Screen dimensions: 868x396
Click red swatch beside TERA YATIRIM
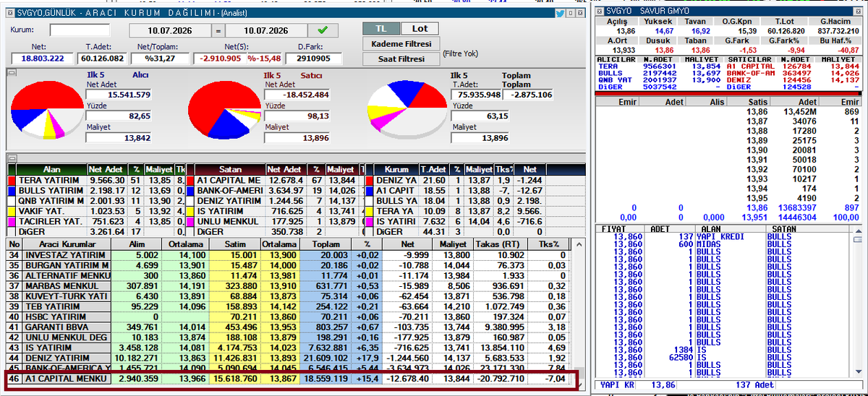pyautogui.click(x=12, y=180)
